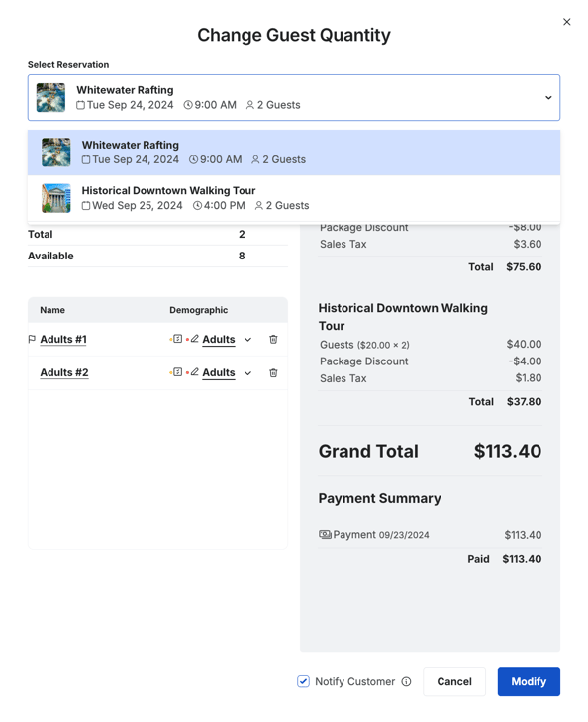
Task: Open the form icon for Adults #1
Action: [x=177, y=339]
